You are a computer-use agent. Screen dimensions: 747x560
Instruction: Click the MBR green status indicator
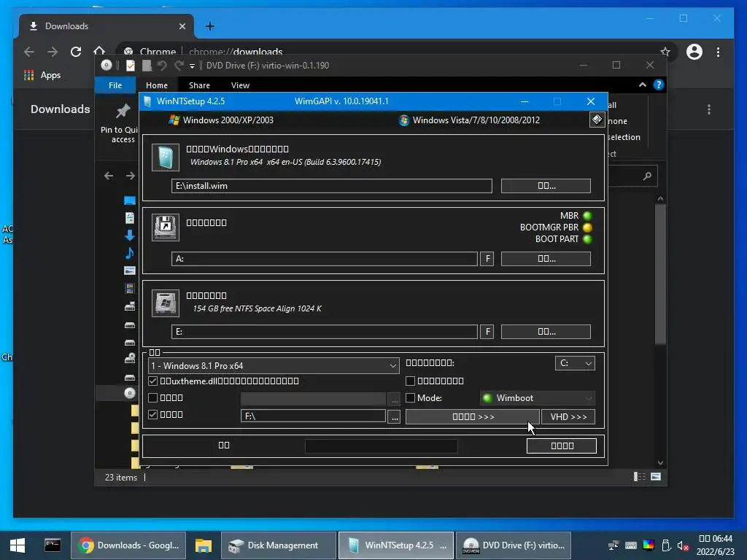(587, 216)
